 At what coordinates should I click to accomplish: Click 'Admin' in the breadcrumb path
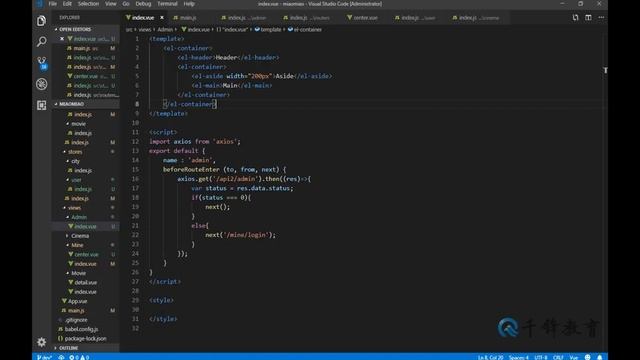[x=165, y=29]
